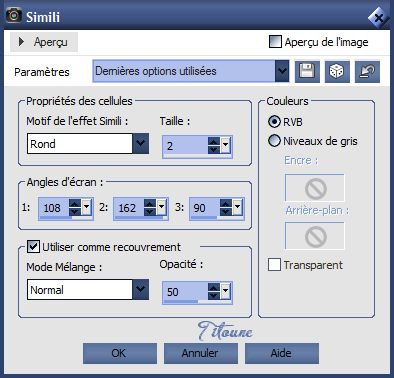Open the Mode Mélange dropdown
Image resolution: width=394 pixels, height=378 pixels.
140,289
